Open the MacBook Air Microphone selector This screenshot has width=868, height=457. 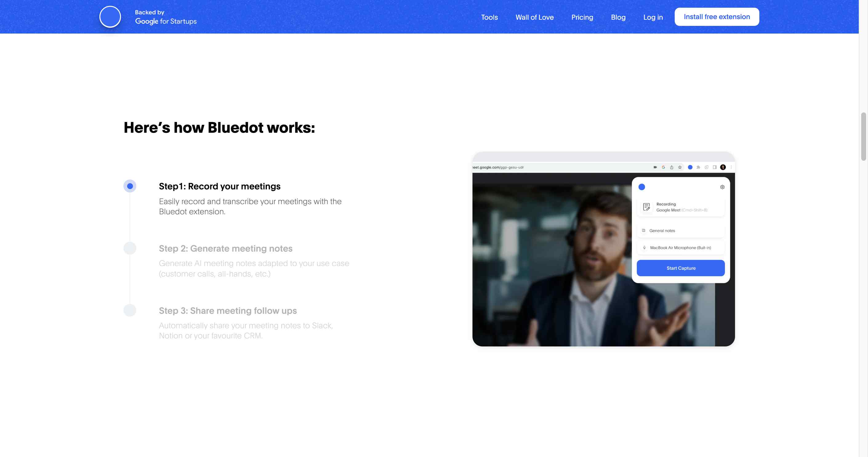681,248
